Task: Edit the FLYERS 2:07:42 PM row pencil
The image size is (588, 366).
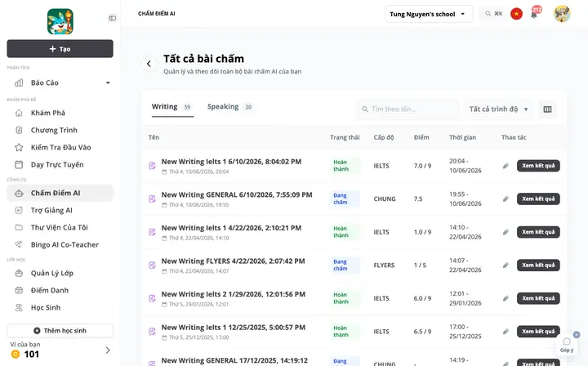Action: [x=506, y=266]
